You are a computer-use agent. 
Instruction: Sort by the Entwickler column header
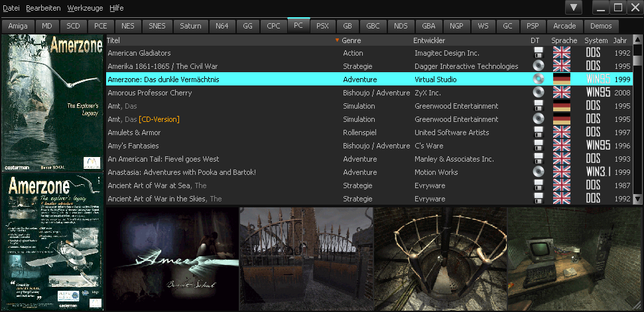[471, 40]
